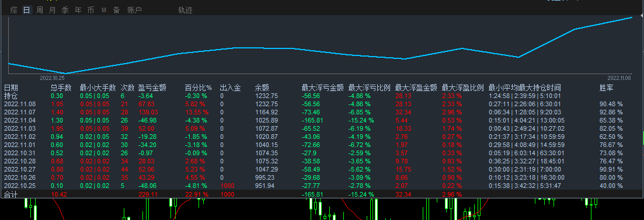Click the 229.11 total profit value
Screen dimensions: 644x220
click(x=148, y=194)
